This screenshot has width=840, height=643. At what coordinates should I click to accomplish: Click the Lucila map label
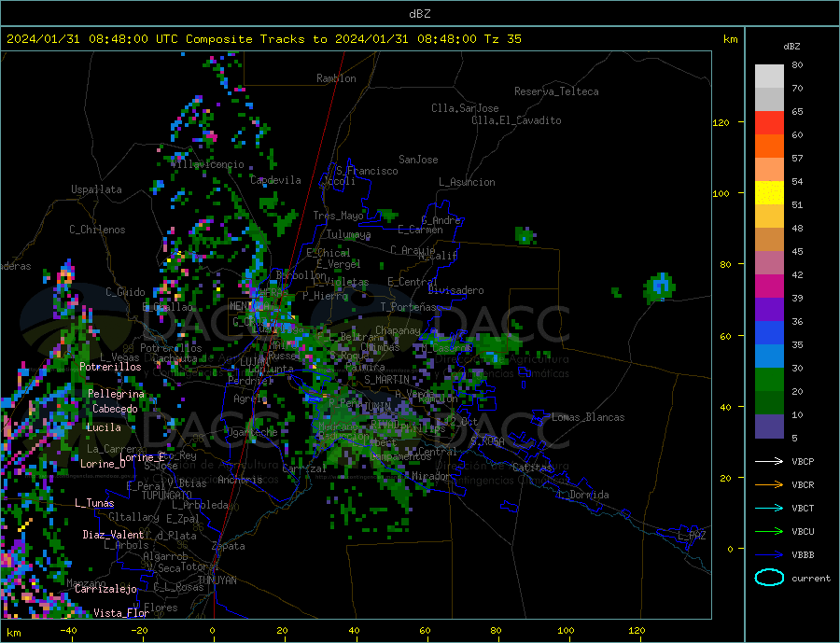[104, 427]
